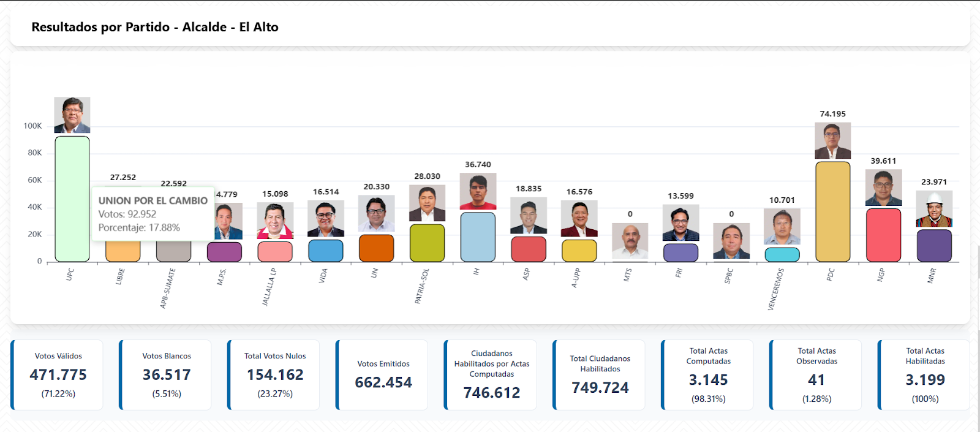The height and width of the screenshot is (432, 980).
Task: Click the UPC candidate photo above the bar
Action: coord(72,115)
